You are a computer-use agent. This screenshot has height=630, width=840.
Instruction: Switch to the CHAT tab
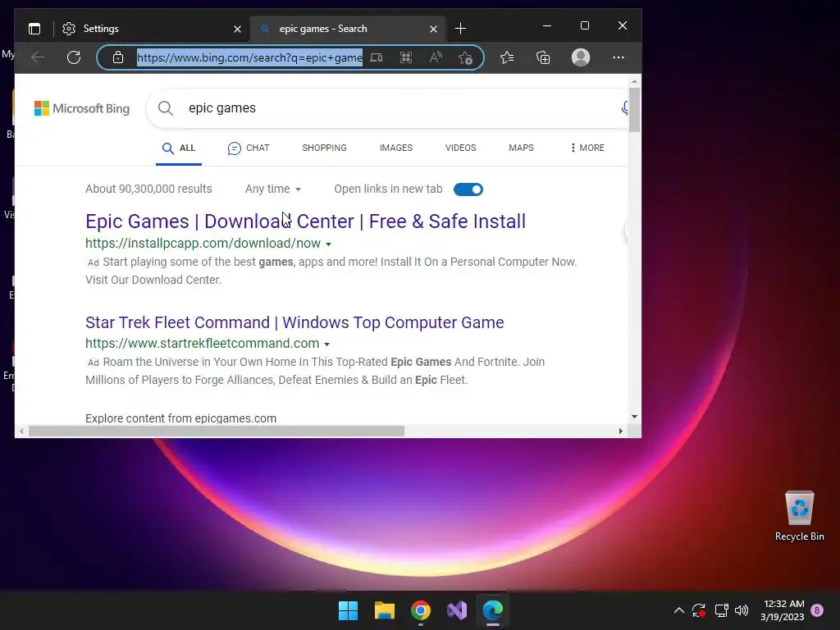[249, 148]
